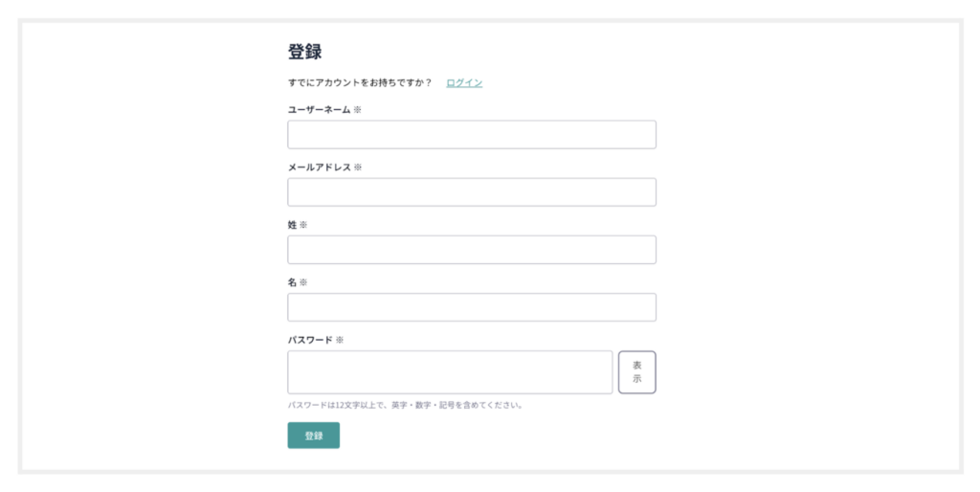The height and width of the screenshot is (492, 980).
Task: Click the password requirements hint text
Action: click(x=405, y=405)
